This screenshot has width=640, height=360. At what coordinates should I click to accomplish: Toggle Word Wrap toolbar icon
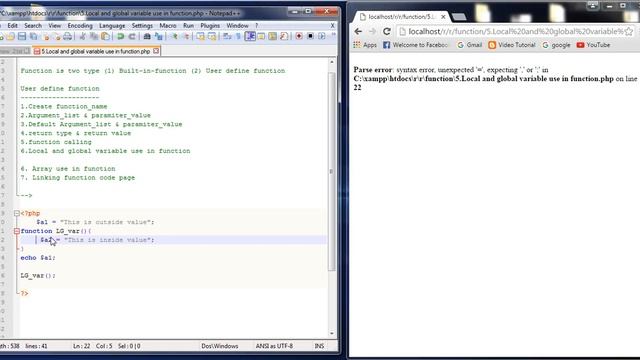coord(227,37)
